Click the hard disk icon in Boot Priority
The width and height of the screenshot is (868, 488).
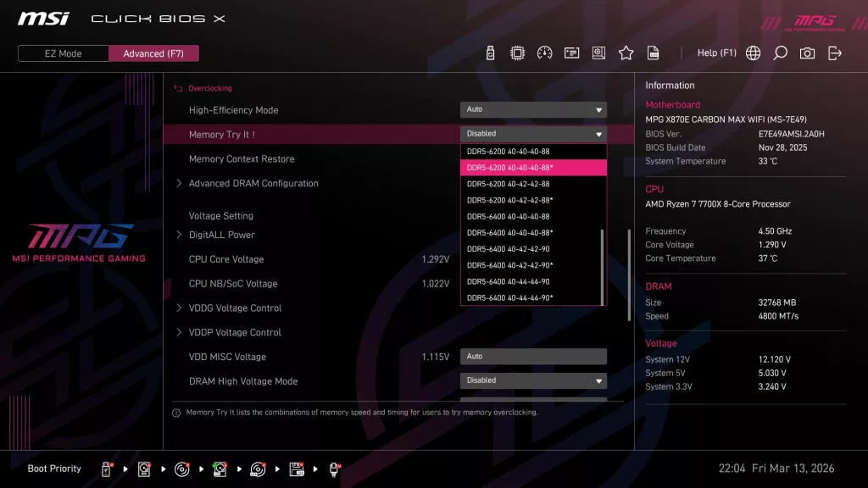pyautogui.click(x=143, y=469)
